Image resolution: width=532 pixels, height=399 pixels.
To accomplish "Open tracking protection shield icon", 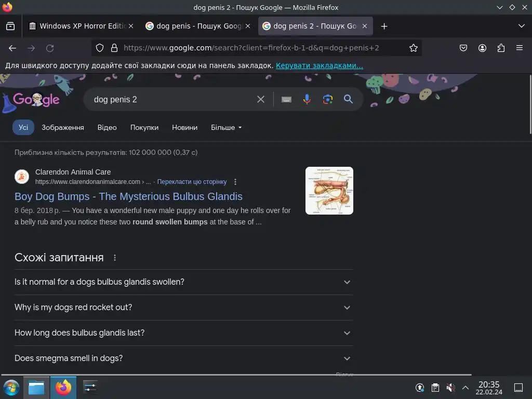I will 99,48.
